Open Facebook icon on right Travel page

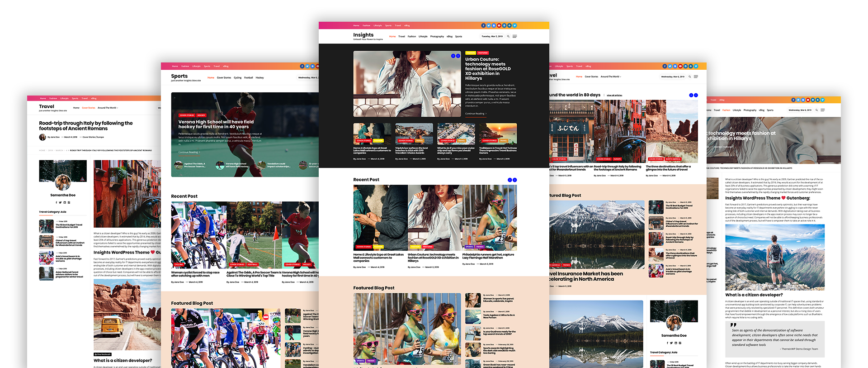click(665, 66)
